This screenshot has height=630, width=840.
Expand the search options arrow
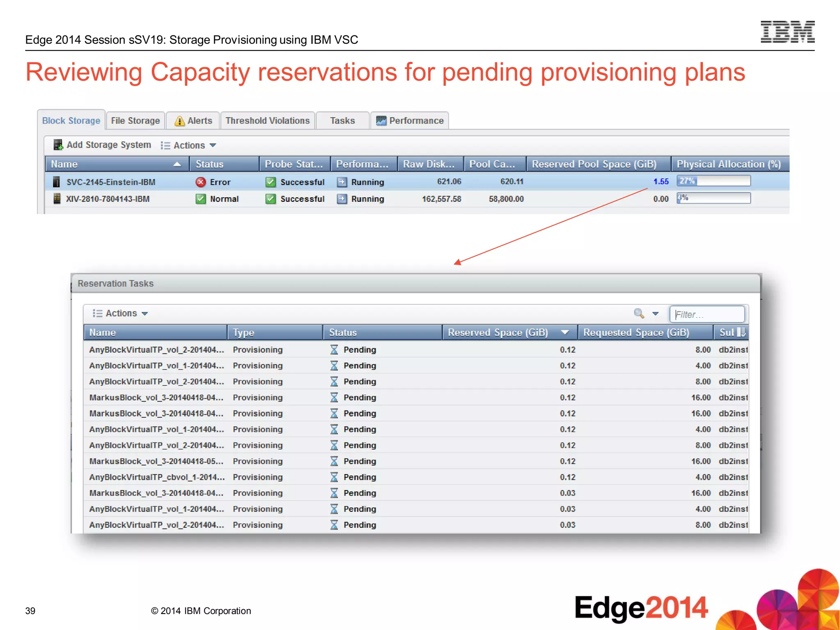click(x=655, y=314)
